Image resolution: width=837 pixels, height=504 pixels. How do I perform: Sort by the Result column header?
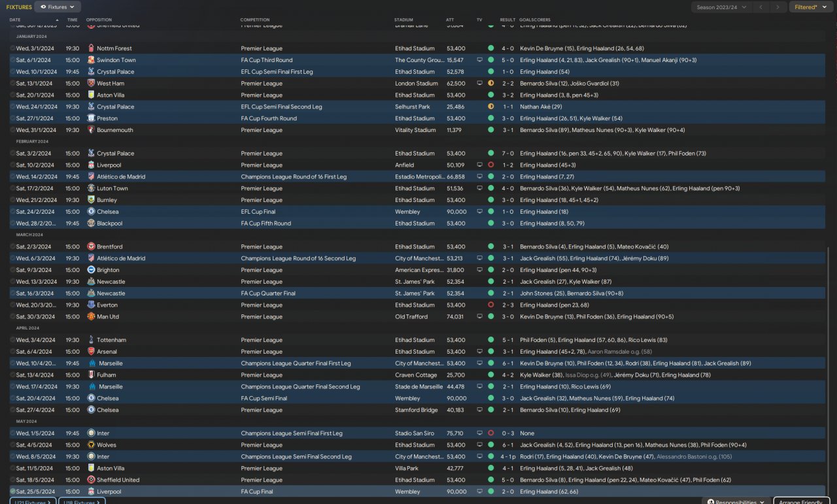(x=507, y=20)
